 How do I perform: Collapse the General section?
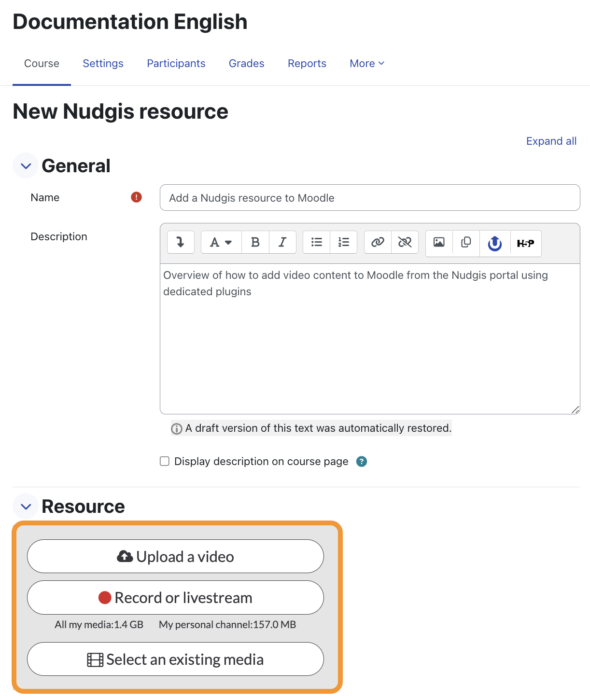[26, 166]
